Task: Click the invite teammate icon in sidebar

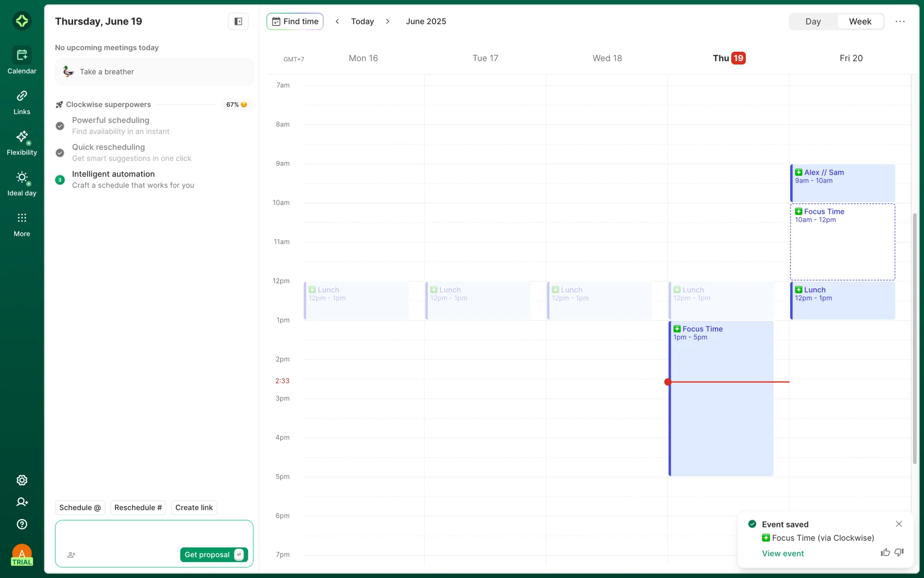Action: (x=22, y=502)
